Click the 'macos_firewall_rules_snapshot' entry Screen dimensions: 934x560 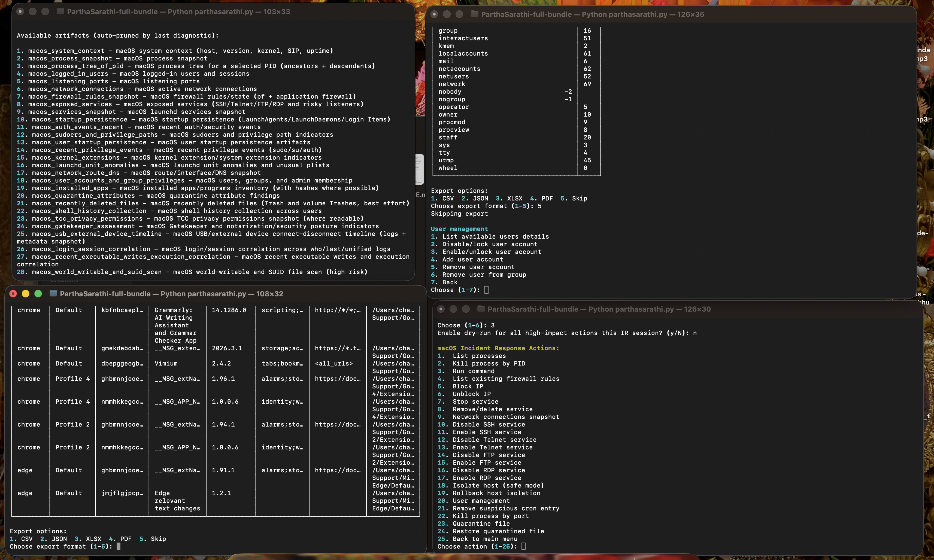click(x=186, y=97)
